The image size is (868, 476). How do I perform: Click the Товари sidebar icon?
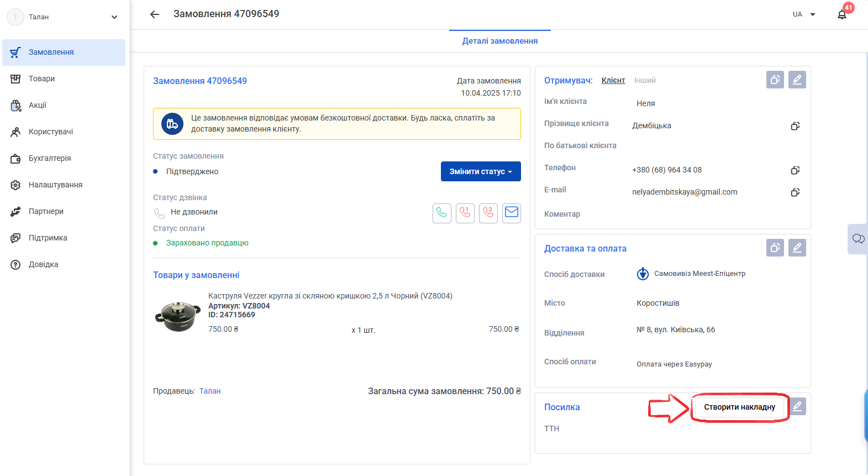(15, 79)
